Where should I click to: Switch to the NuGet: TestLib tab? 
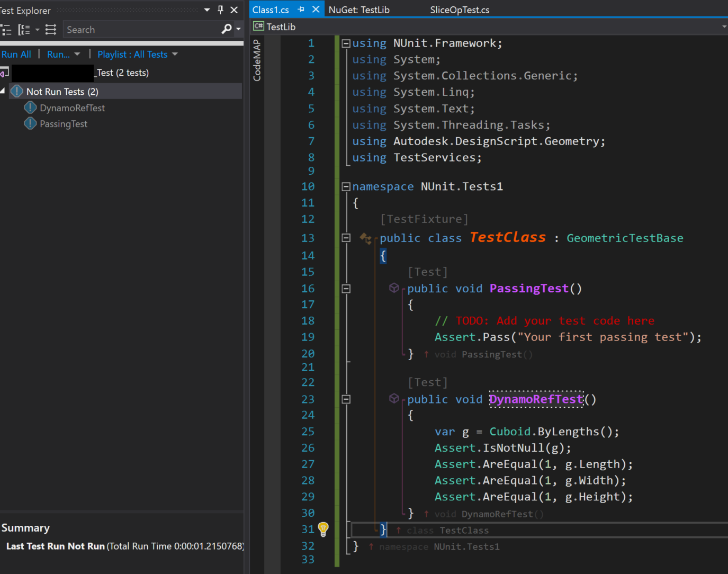click(x=359, y=10)
